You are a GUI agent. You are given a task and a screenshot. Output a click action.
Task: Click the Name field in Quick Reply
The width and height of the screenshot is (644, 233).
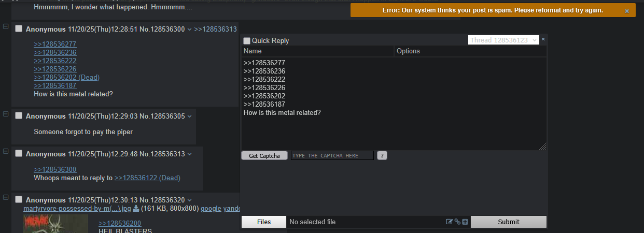tap(317, 51)
